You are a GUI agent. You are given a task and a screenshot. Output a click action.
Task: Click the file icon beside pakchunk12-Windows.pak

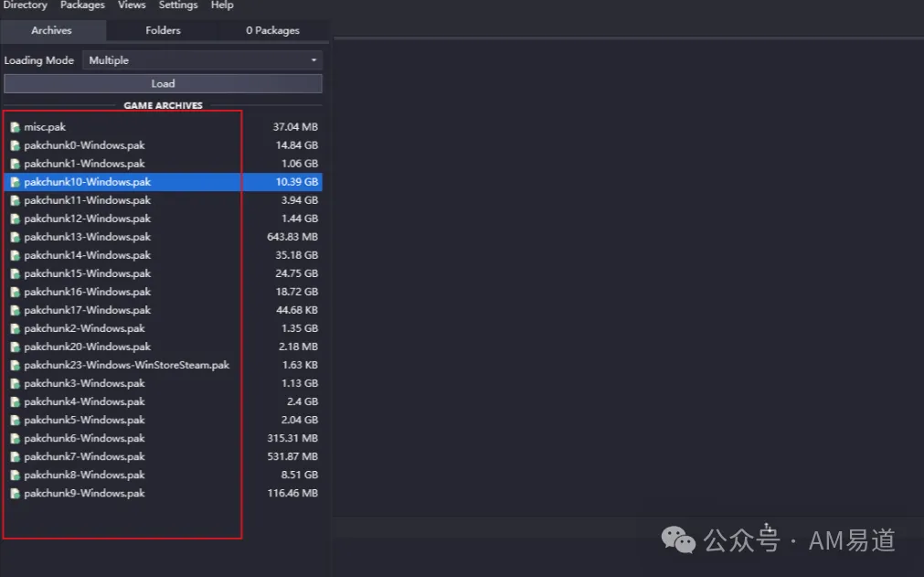click(16, 219)
